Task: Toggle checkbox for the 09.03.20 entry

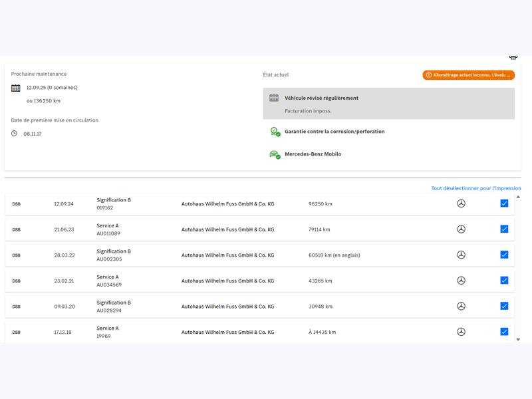Action: (x=504, y=306)
